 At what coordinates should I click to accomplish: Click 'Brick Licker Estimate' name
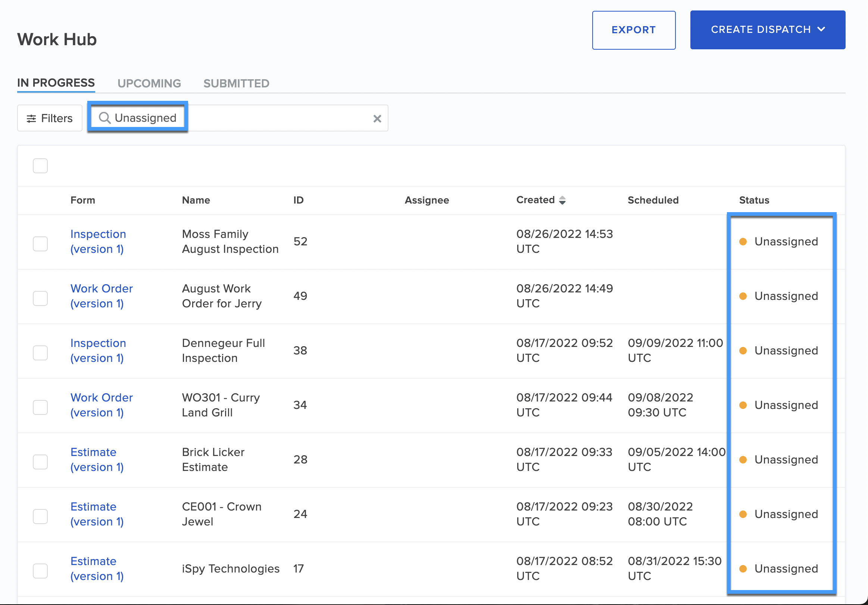(213, 460)
